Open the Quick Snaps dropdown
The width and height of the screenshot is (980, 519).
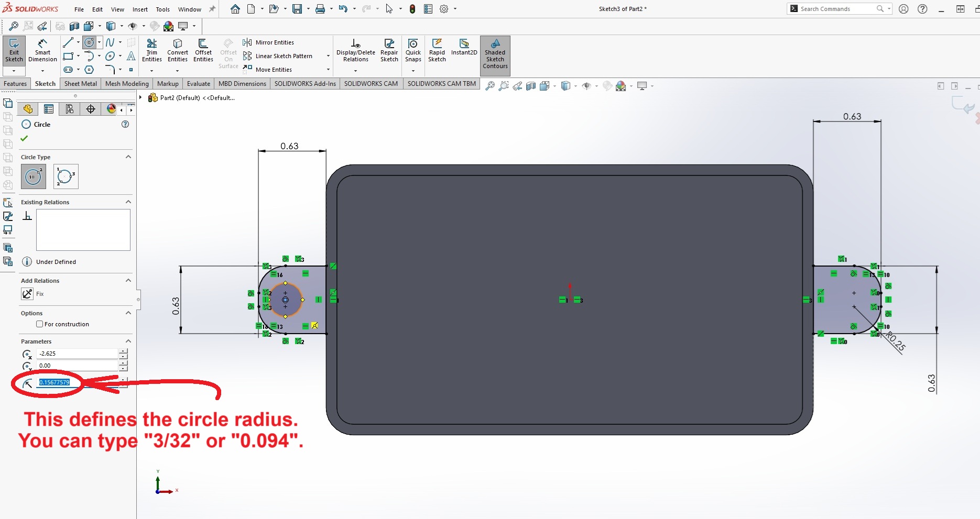tap(413, 71)
